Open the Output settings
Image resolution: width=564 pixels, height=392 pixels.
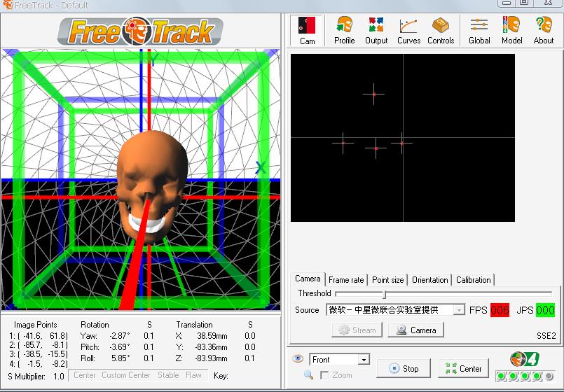pos(376,31)
